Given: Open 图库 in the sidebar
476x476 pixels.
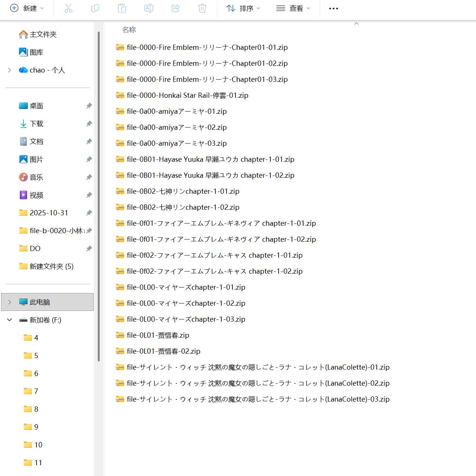Looking at the screenshot, I should pos(31,52).
